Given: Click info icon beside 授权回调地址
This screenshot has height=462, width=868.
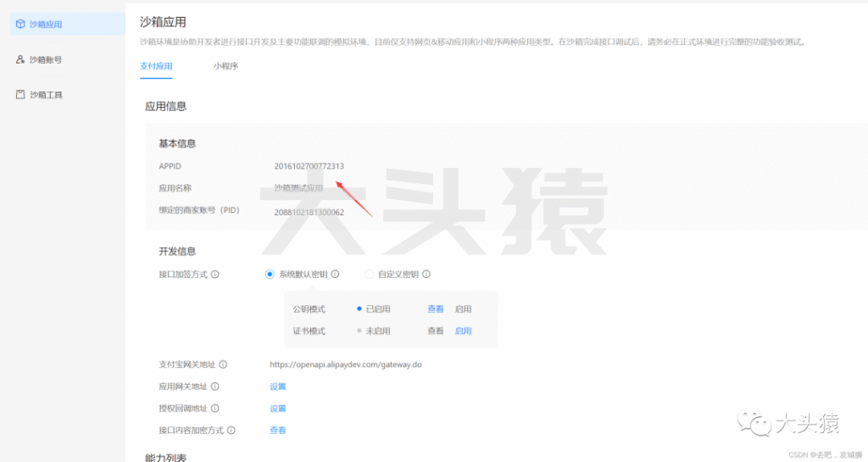Looking at the screenshot, I should point(215,409).
